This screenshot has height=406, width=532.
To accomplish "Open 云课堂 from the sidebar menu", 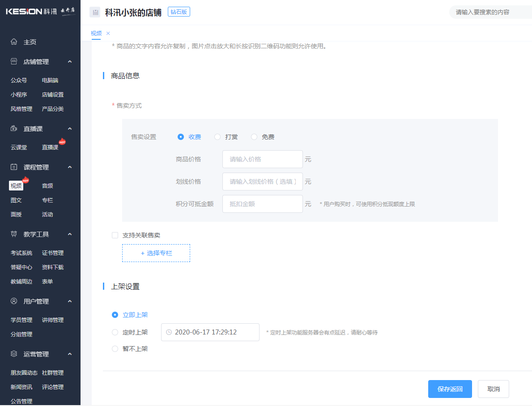I will (x=19, y=147).
